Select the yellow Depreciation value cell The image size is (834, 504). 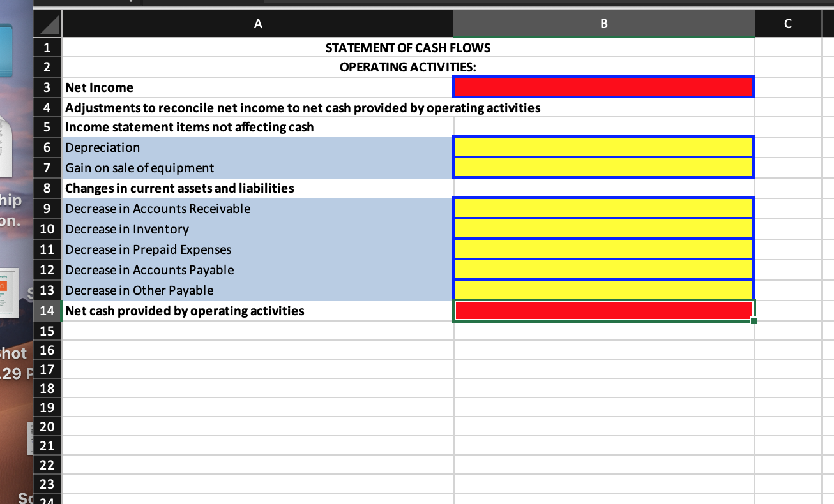tap(603, 147)
